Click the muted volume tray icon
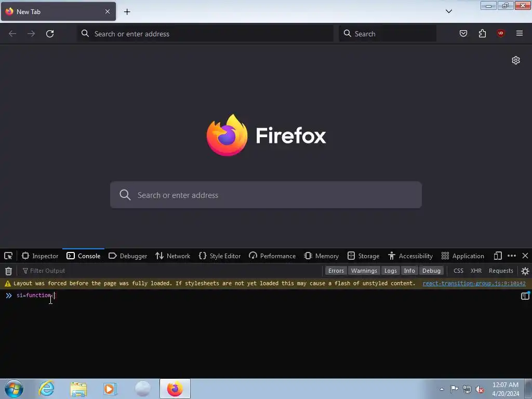Viewport: 532px width, 399px height. pyautogui.click(x=480, y=389)
